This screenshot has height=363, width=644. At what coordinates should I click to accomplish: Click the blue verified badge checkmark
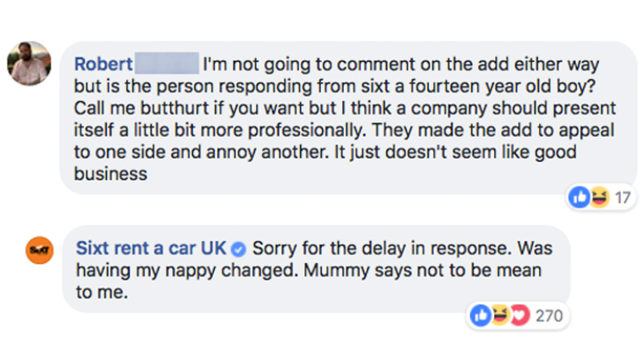(238, 249)
